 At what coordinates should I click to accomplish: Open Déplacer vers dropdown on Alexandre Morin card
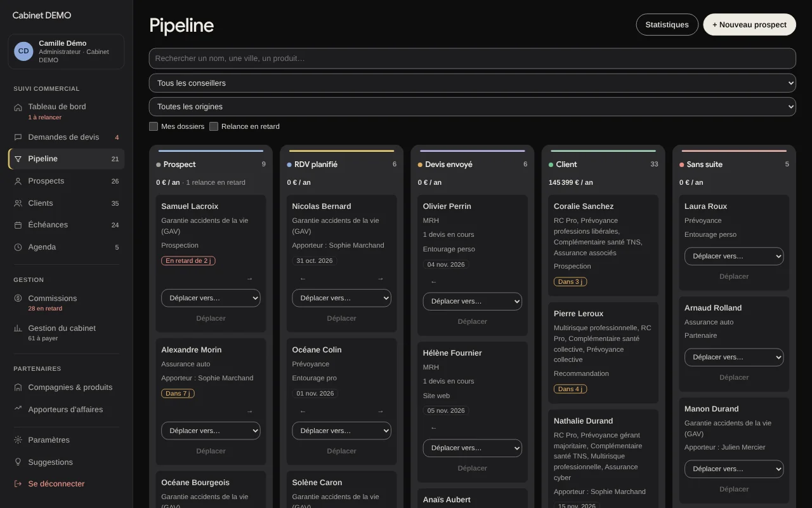click(211, 431)
